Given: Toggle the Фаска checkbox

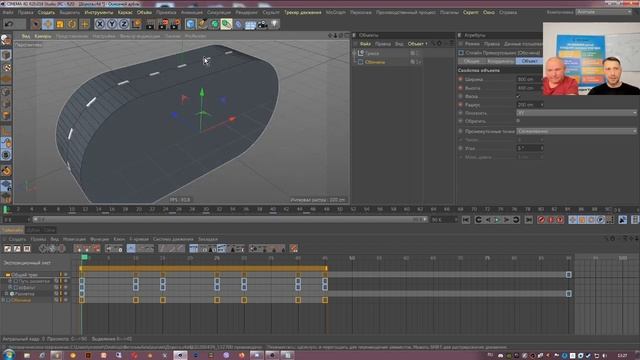Looking at the screenshot, I should click(x=518, y=96).
